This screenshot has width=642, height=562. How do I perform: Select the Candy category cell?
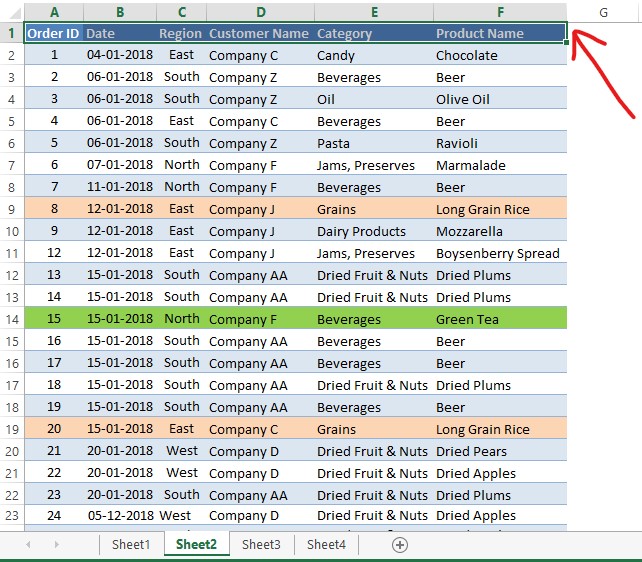click(374, 55)
